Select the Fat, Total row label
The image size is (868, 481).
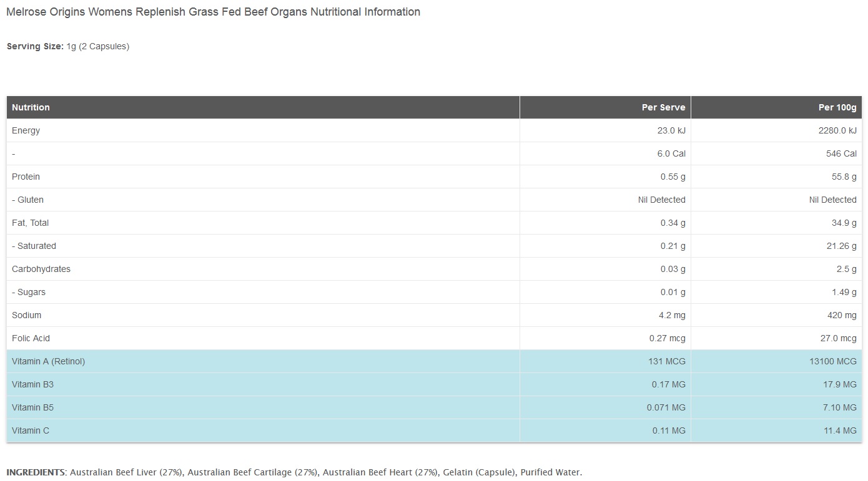[x=30, y=223]
